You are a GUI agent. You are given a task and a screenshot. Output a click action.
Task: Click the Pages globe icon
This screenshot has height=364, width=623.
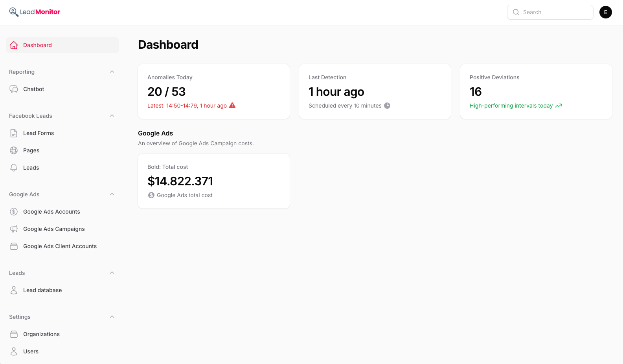(x=14, y=150)
